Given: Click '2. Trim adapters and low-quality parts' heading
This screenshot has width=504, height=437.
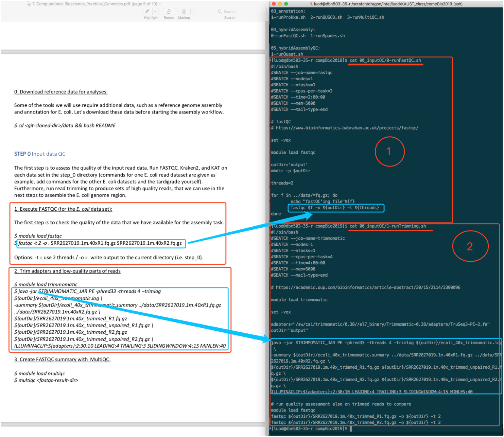Looking at the screenshot, I should (67, 271).
